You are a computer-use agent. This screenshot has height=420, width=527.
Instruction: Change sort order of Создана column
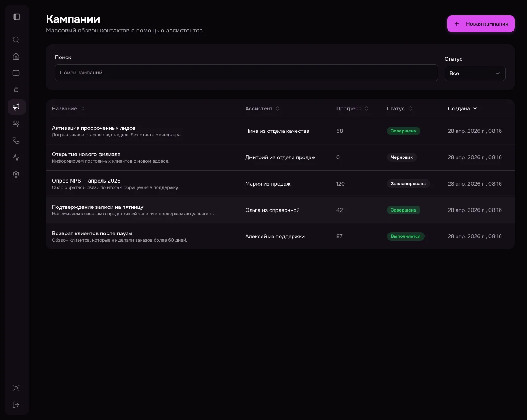pos(462,108)
